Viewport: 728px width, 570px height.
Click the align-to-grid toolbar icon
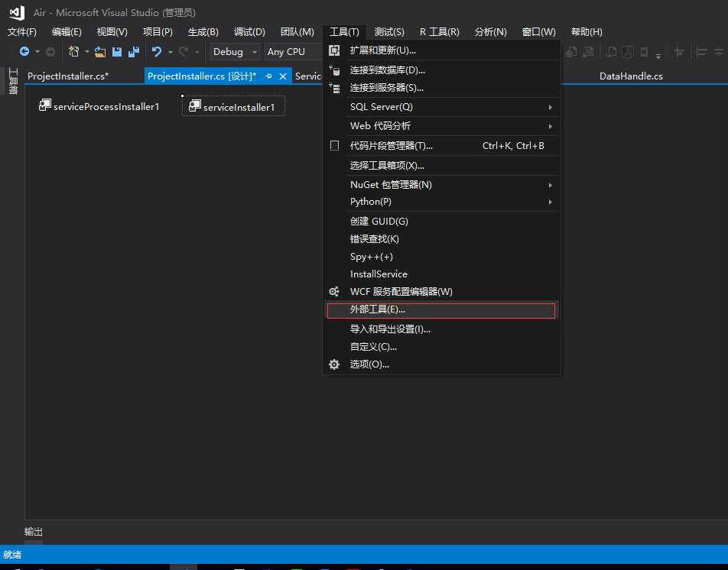[679, 52]
